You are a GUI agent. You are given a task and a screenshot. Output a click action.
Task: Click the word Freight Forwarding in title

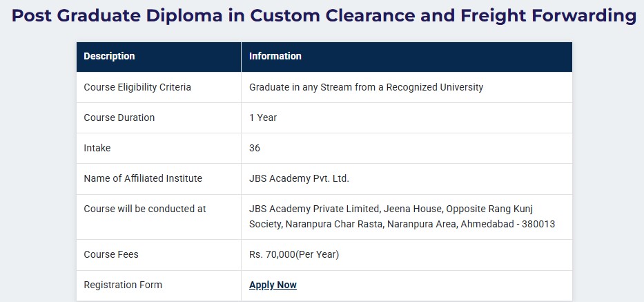click(548, 16)
